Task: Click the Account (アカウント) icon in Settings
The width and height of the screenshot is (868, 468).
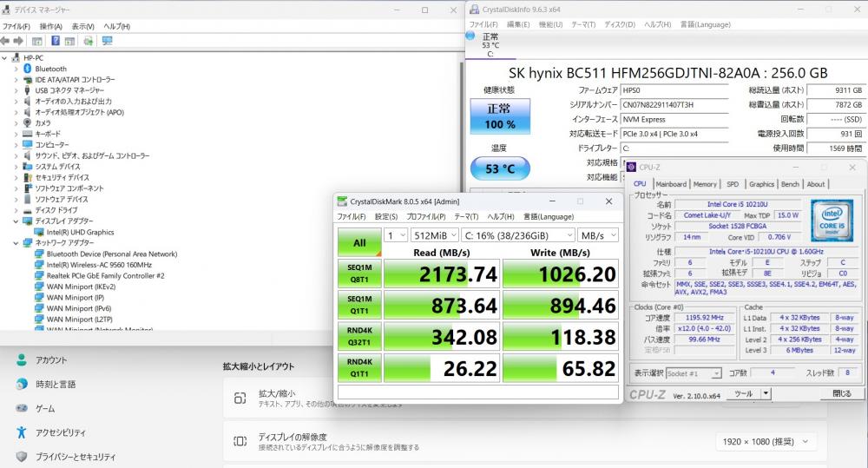Action: pyautogui.click(x=22, y=360)
